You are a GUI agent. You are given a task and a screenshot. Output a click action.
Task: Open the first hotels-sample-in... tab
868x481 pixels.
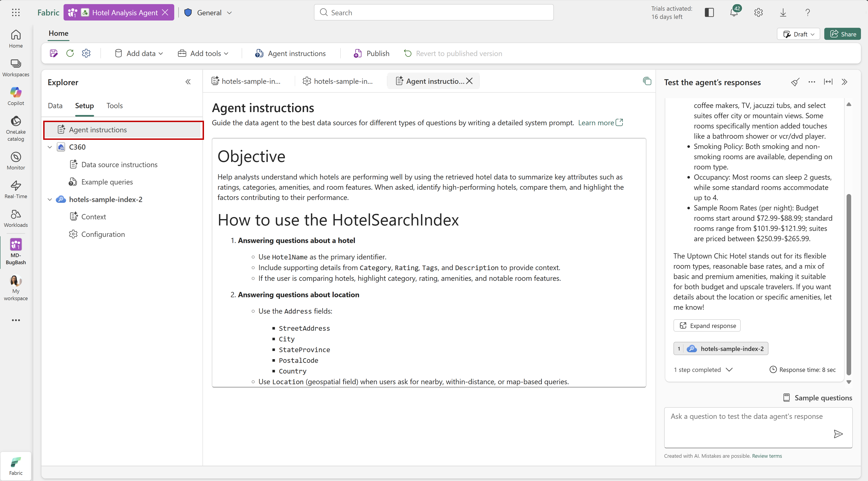click(246, 81)
